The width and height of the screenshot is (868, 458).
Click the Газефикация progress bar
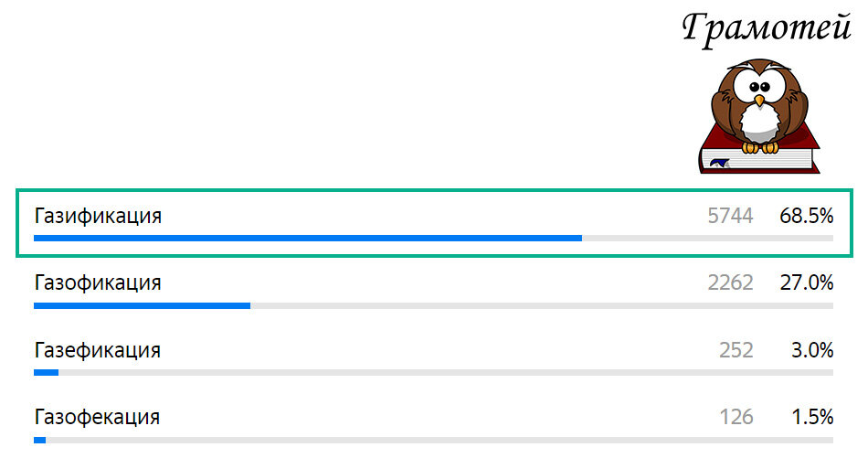433,373
